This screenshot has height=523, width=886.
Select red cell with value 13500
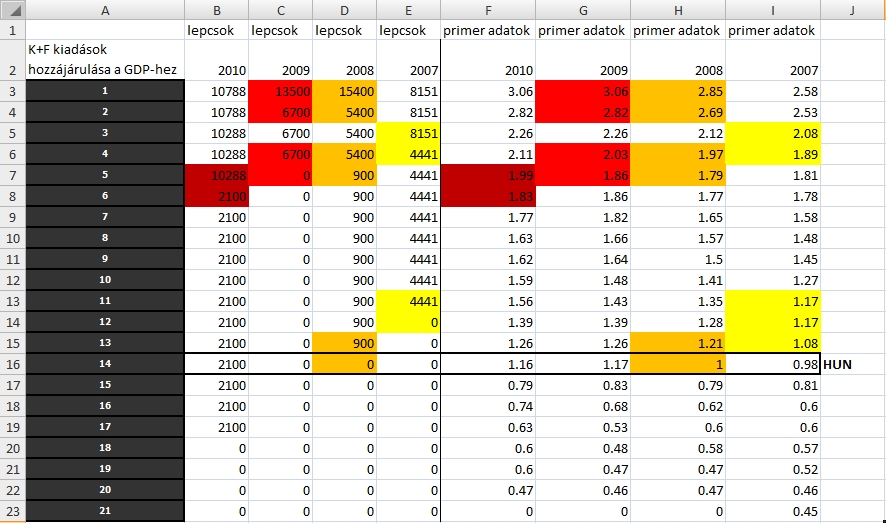(280, 92)
